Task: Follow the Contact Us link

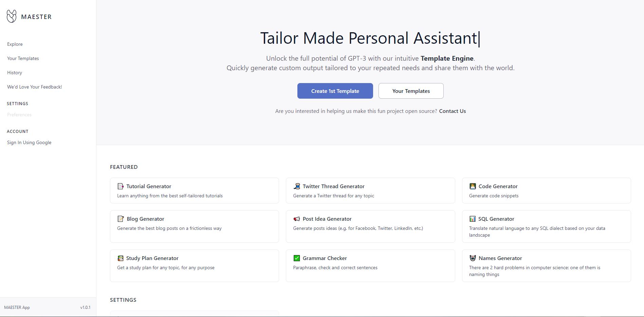Action: pos(452,111)
